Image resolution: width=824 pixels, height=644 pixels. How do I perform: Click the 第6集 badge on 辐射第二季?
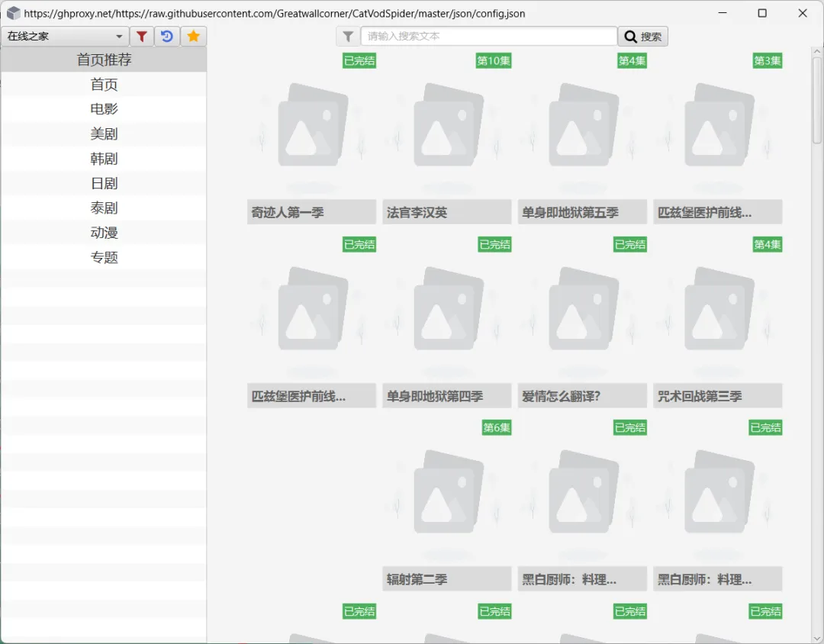coord(497,428)
